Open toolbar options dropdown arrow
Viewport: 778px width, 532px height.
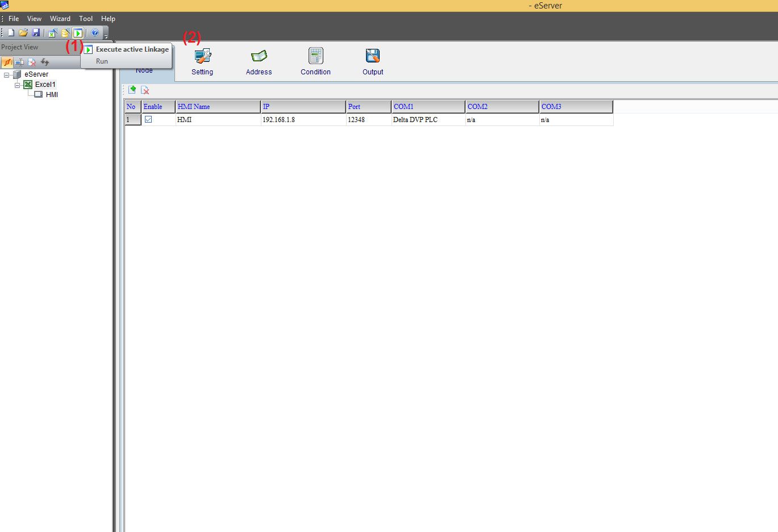[106, 35]
